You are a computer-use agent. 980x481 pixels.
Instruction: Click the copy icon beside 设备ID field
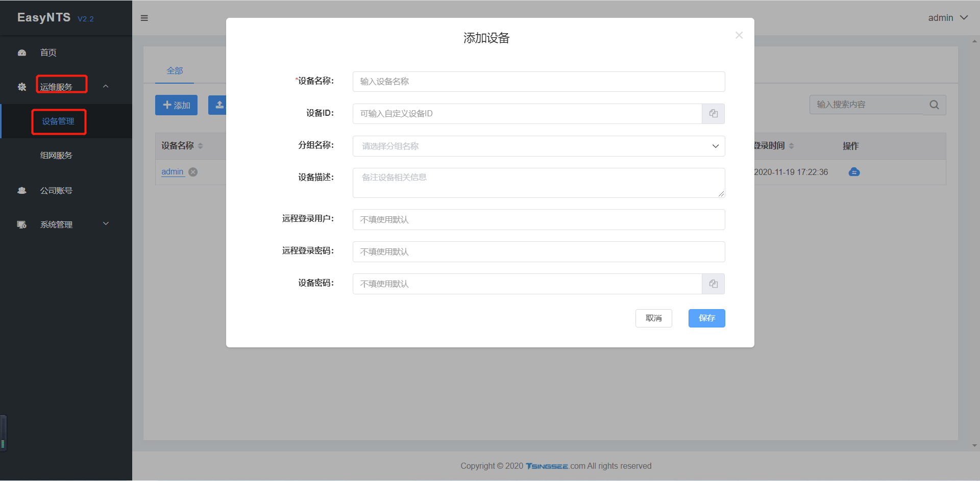tap(714, 114)
